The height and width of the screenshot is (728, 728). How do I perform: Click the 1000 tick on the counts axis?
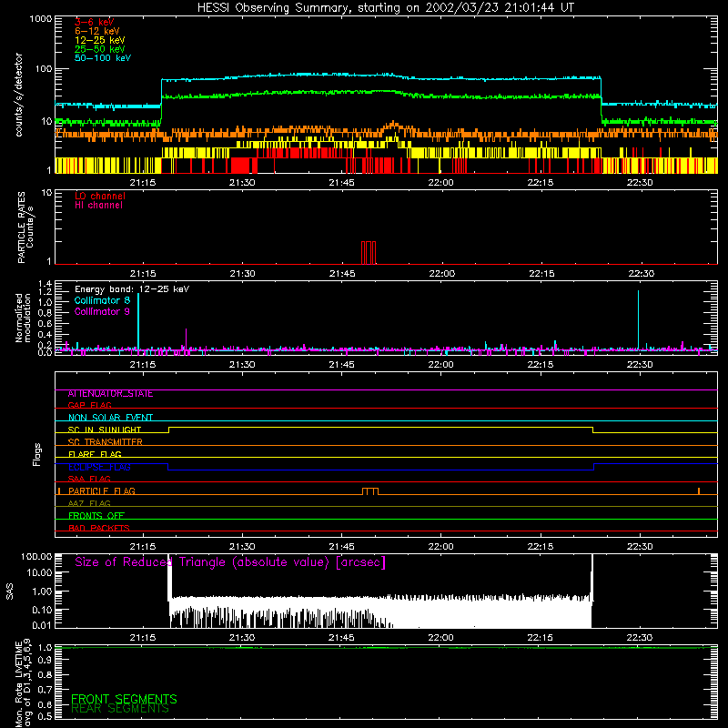(40, 19)
